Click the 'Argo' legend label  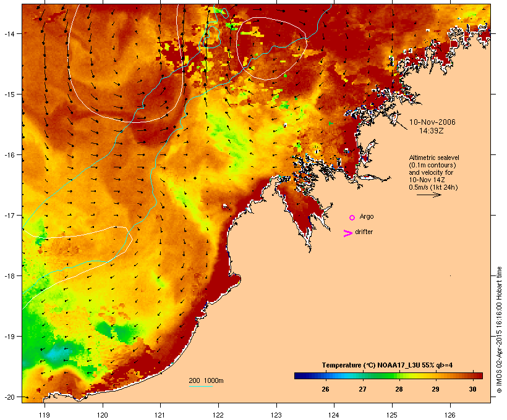point(367,216)
